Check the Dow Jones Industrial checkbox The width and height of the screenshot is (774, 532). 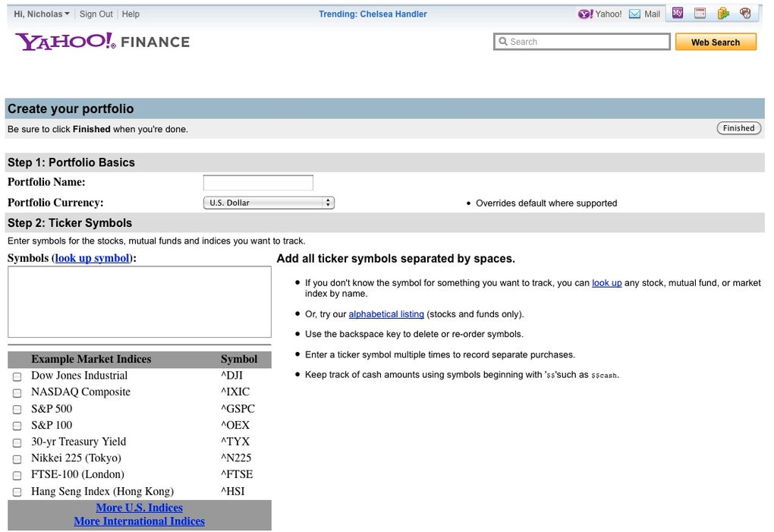click(17, 377)
